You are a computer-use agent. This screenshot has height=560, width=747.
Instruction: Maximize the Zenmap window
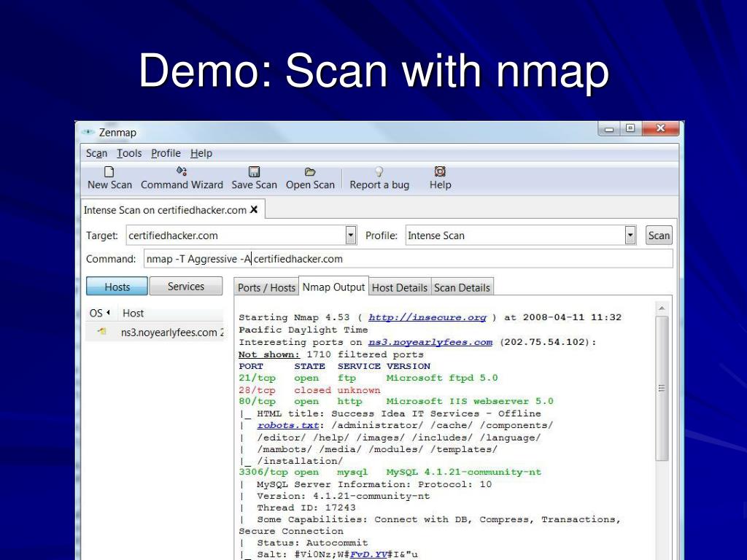click(x=630, y=128)
